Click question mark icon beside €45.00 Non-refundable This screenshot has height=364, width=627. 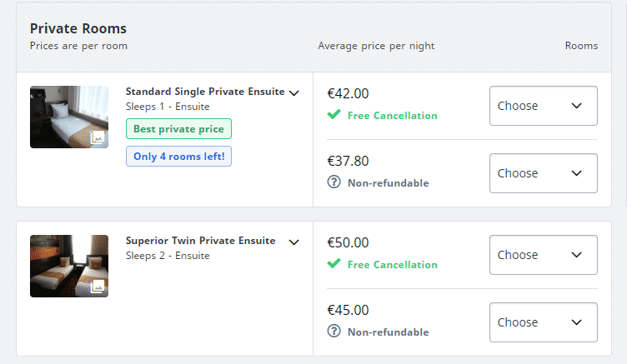(x=334, y=332)
